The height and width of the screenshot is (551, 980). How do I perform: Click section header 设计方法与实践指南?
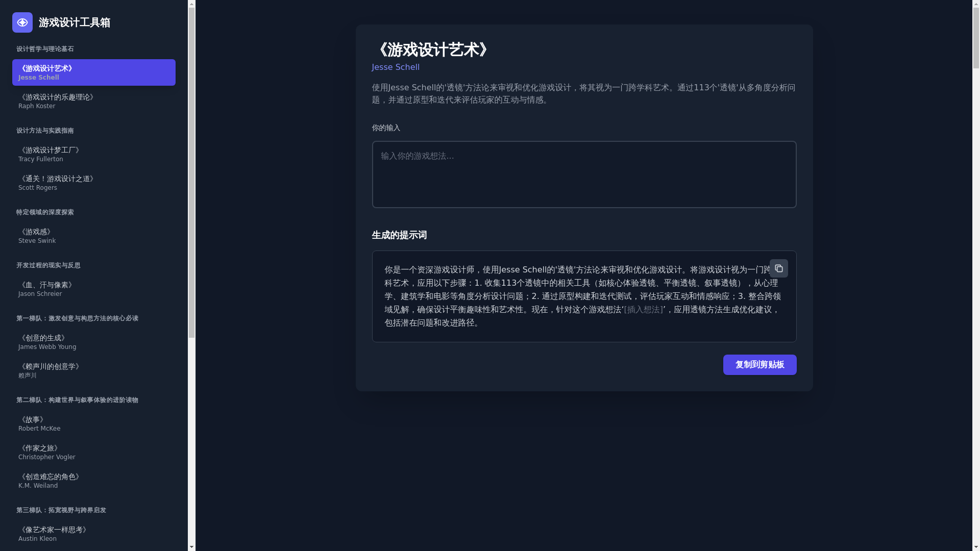click(x=45, y=131)
